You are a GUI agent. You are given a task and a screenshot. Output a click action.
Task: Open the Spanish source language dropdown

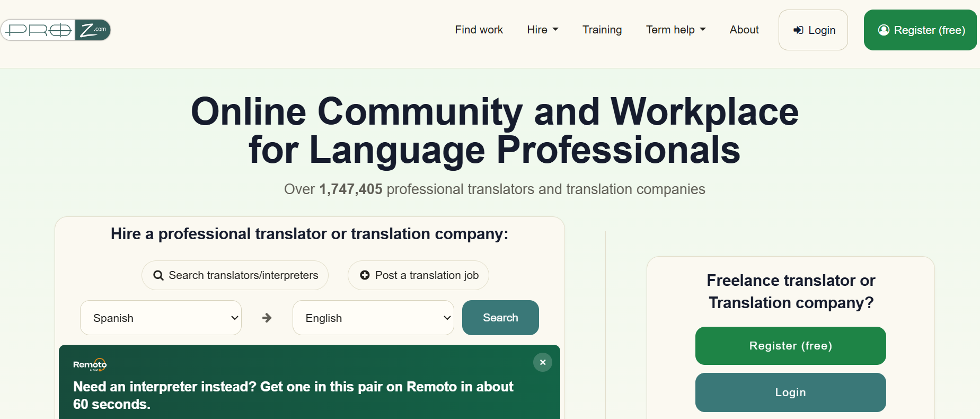point(161,318)
